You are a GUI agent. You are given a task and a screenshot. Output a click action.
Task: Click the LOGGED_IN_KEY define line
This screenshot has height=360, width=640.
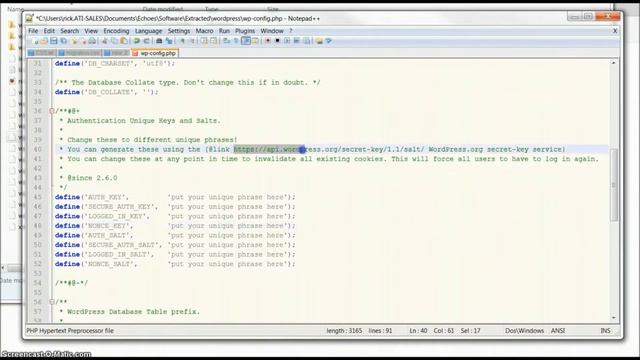pos(175,216)
